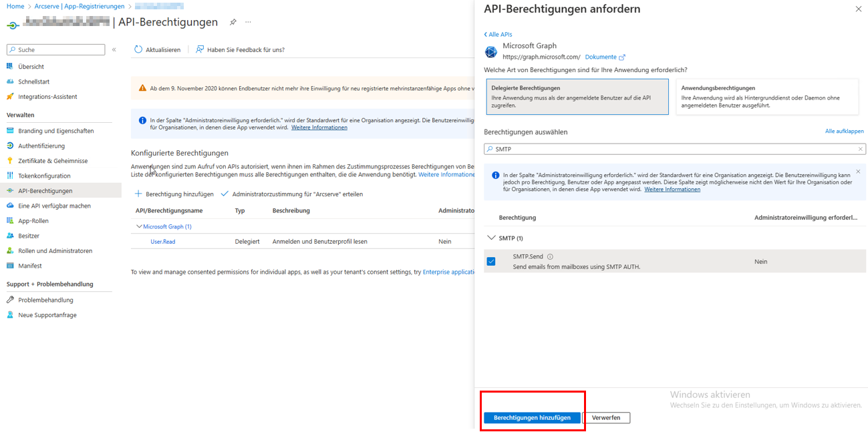Click the Übersicht icon in sidebar

point(10,67)
